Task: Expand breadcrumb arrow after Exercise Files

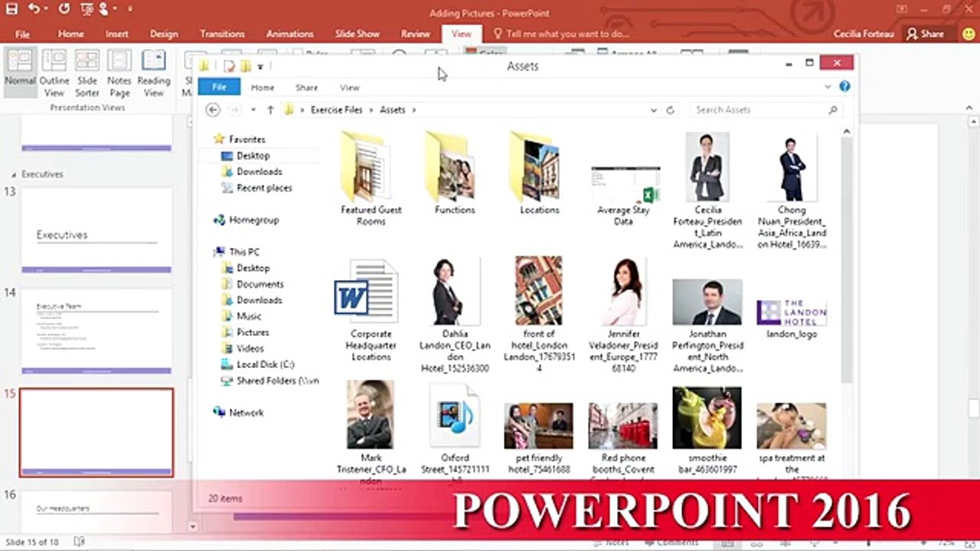Action: point(371,110)
